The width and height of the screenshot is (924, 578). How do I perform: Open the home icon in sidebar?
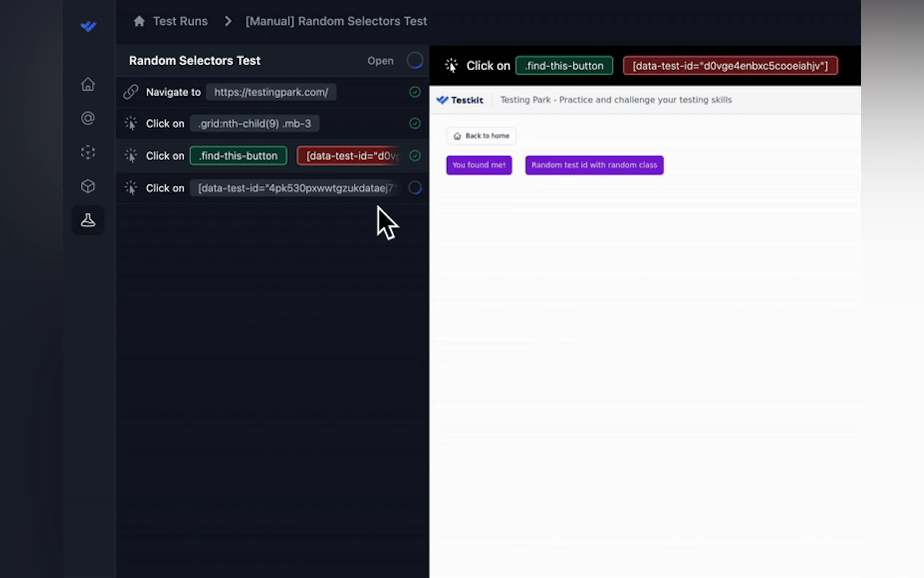coord(88,84)
